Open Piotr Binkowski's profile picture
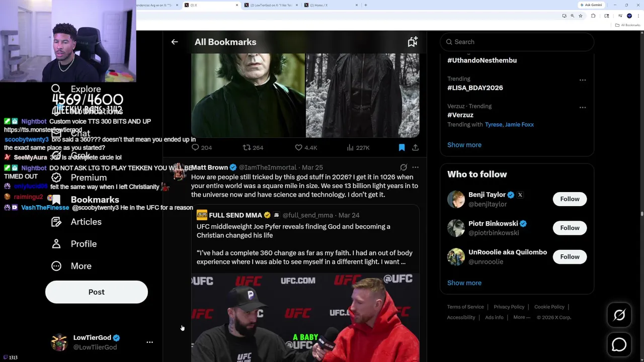Screen dimensions: 644x362 pos(456,228)
